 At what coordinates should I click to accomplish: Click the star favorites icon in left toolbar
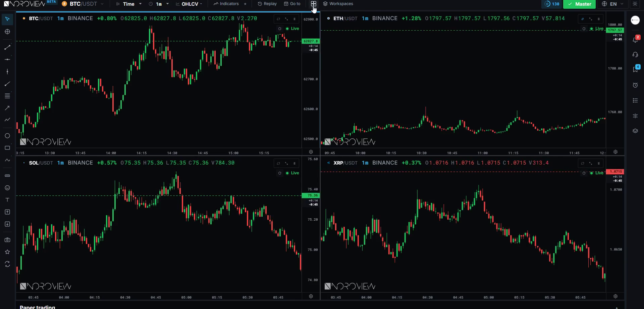[x=7, y=252]
